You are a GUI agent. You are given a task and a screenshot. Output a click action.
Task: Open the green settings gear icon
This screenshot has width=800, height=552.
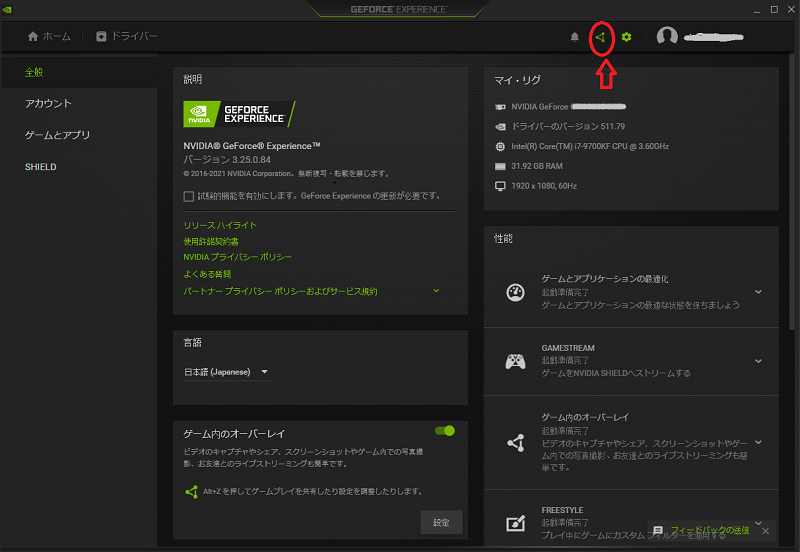tap(627, 37)
